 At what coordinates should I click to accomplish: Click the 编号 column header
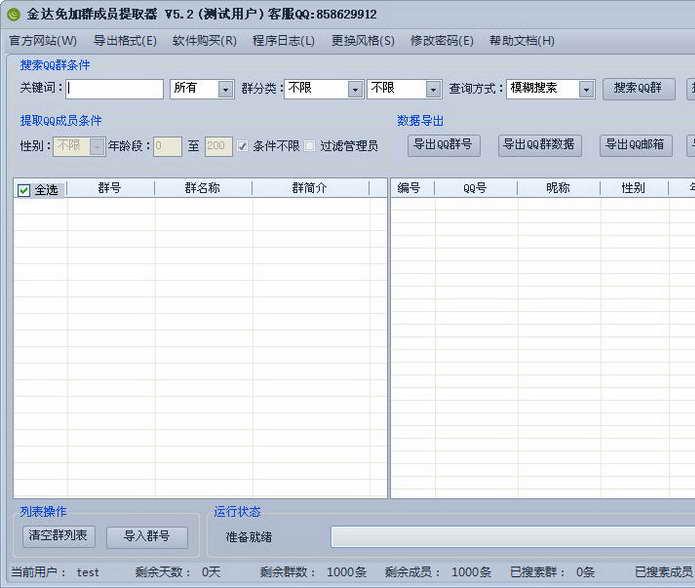point(412,188)
